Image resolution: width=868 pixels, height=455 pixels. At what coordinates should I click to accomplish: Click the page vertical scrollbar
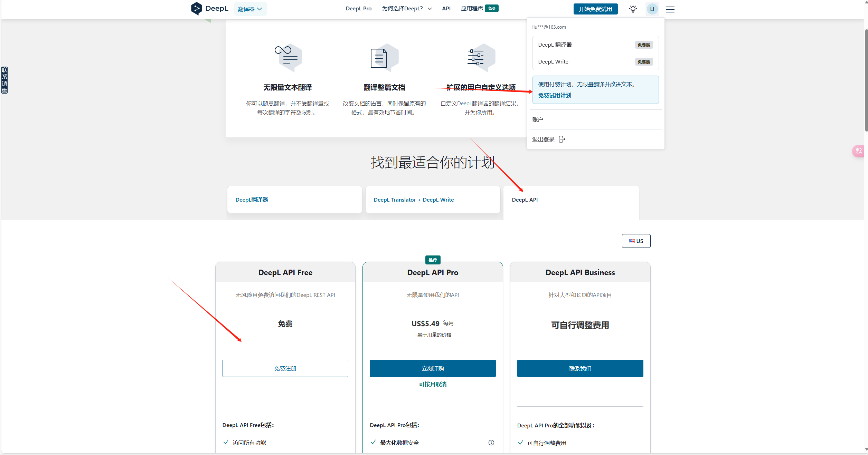866,79
